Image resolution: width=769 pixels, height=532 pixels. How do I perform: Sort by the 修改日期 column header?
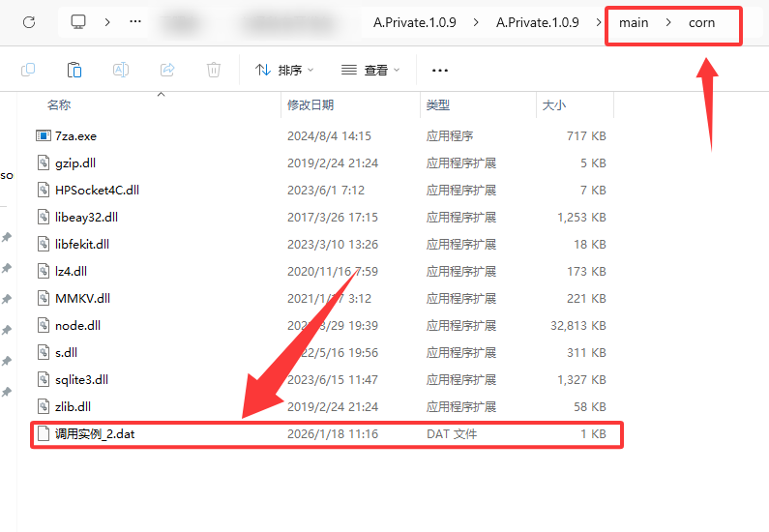311,104
